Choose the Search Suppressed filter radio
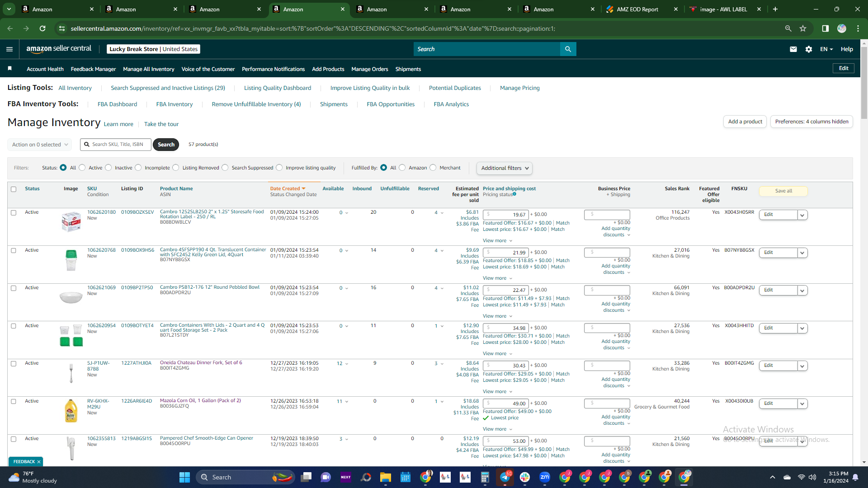Image resolution: width=868 pixels, height=488 pixels. point(225,168)
